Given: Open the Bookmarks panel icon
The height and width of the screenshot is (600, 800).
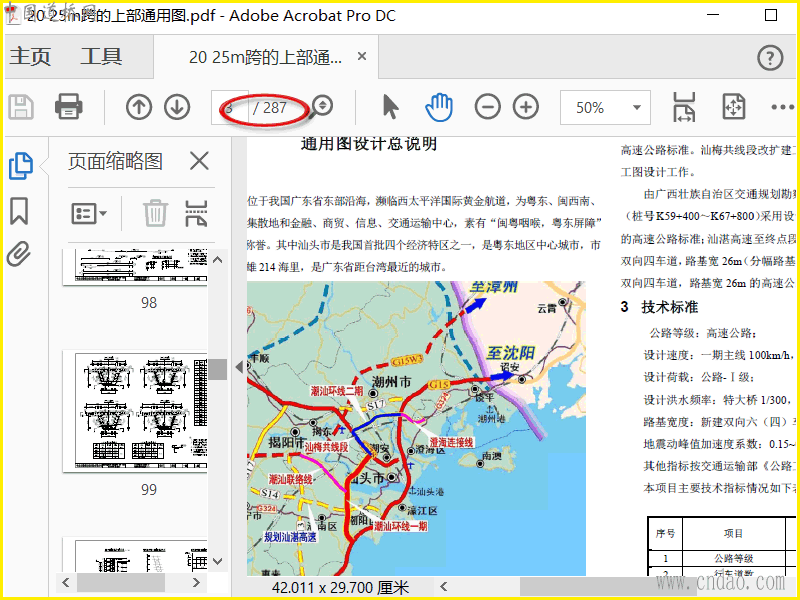Looking at the screenshot, I should point(19,211).
